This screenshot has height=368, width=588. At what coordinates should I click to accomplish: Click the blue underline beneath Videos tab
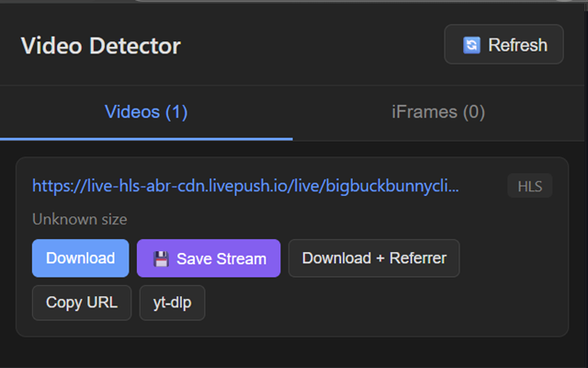[x=146, y=138]
